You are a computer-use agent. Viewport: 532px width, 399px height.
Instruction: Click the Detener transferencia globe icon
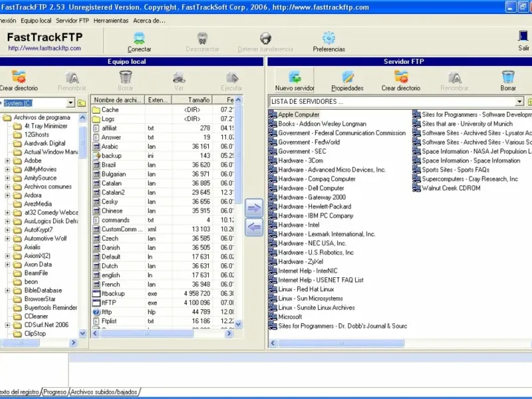[265, 39]
